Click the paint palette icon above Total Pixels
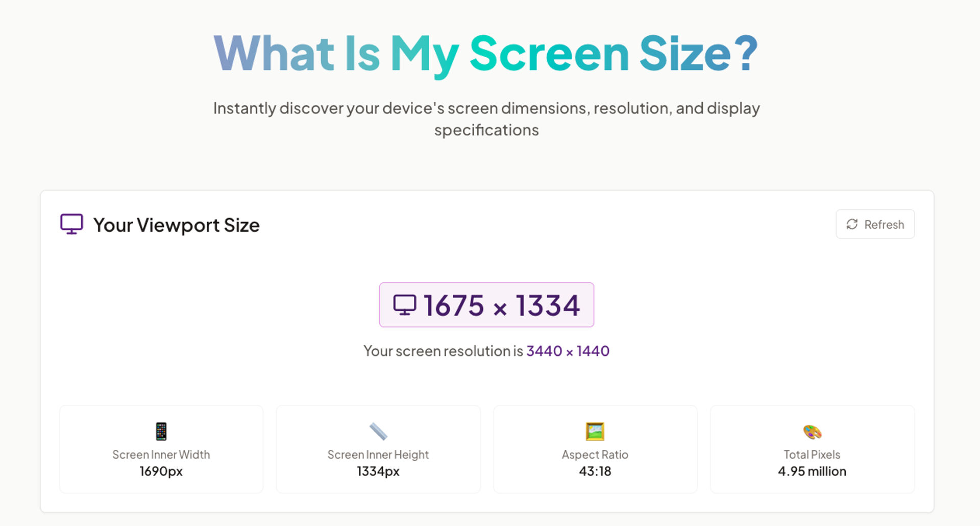Image resolution: width=980 pixels, height=526 pixels. pos(812,432)
